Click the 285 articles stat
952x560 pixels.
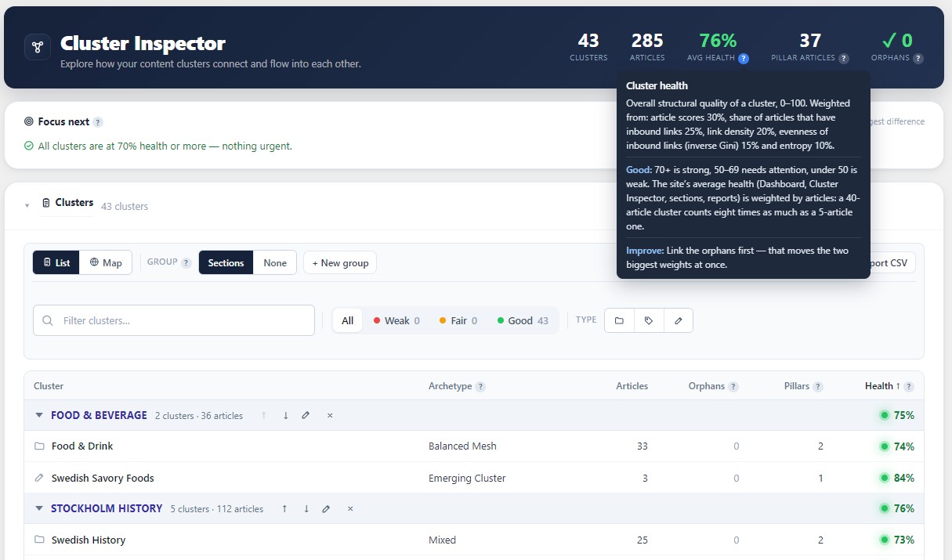(x=647, y=47)
